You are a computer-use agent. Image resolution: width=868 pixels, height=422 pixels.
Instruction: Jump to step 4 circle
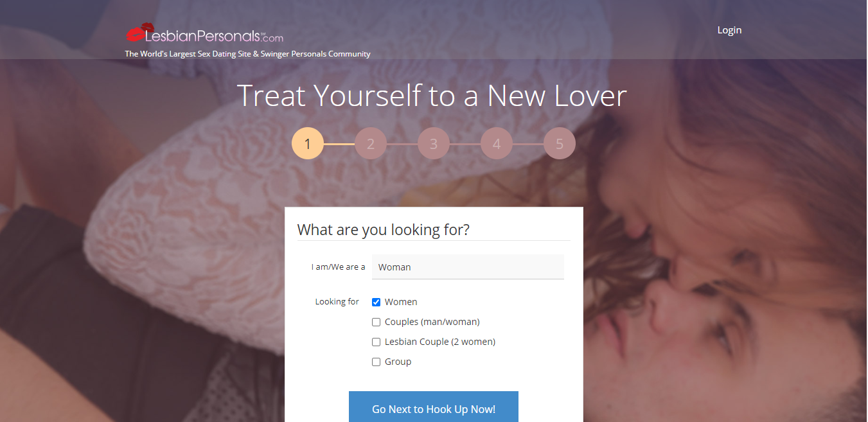click(x=497, y=143)
